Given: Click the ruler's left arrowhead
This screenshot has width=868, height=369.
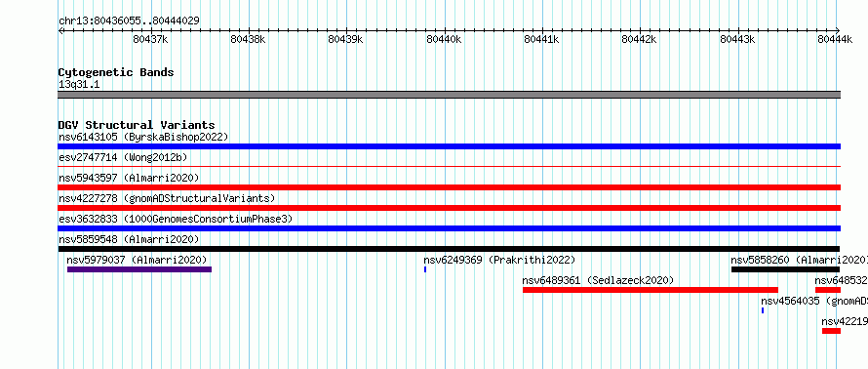Looking at the screenshot, I should (x=60, y=30).
